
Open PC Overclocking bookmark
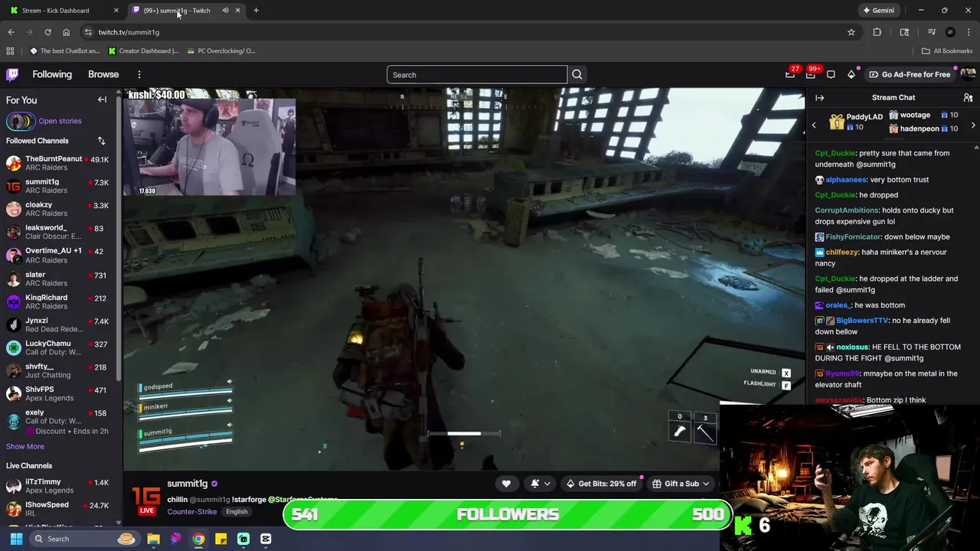(220, 51)
